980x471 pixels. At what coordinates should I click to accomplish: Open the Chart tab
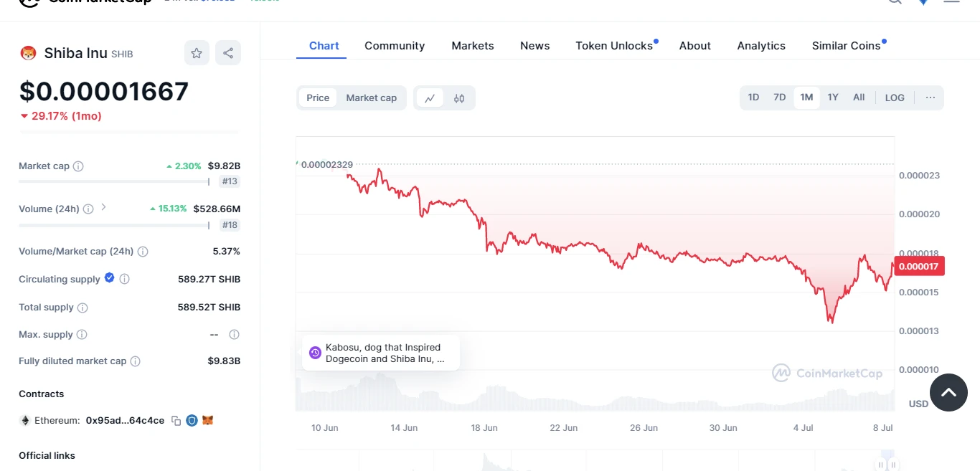pyautogui.click(x=324, y=46)
